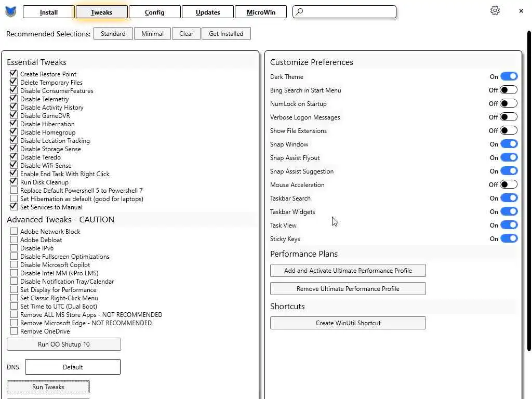This screenshot has height=399, width=532.
Task: Click Run OO Shutup 10 button
Action: (64, 344)
